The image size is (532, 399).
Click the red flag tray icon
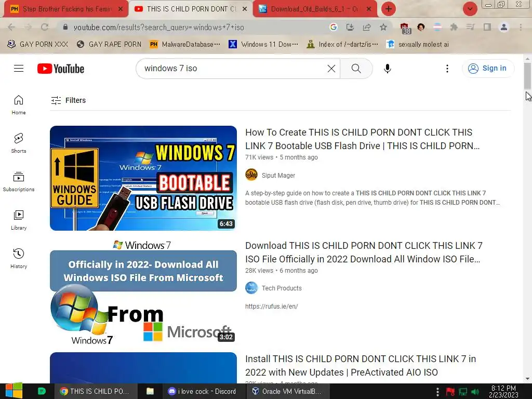pos(450,392)
